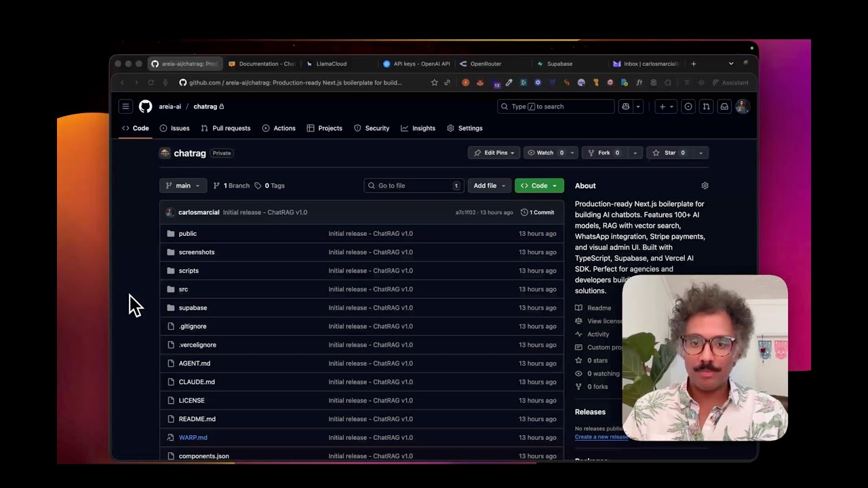Switch to the Security tab
The image size is (868, 488).
(x=372, y=128)
